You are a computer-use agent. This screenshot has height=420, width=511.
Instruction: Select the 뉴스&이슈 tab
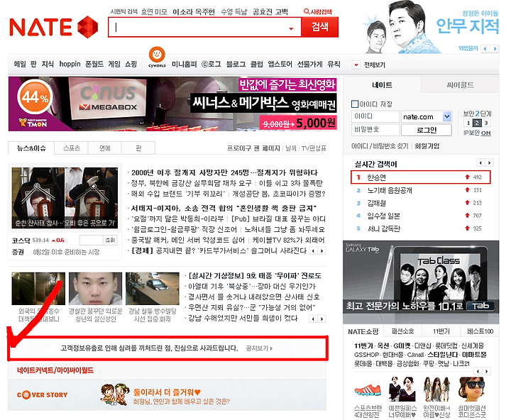pos(31,148)
